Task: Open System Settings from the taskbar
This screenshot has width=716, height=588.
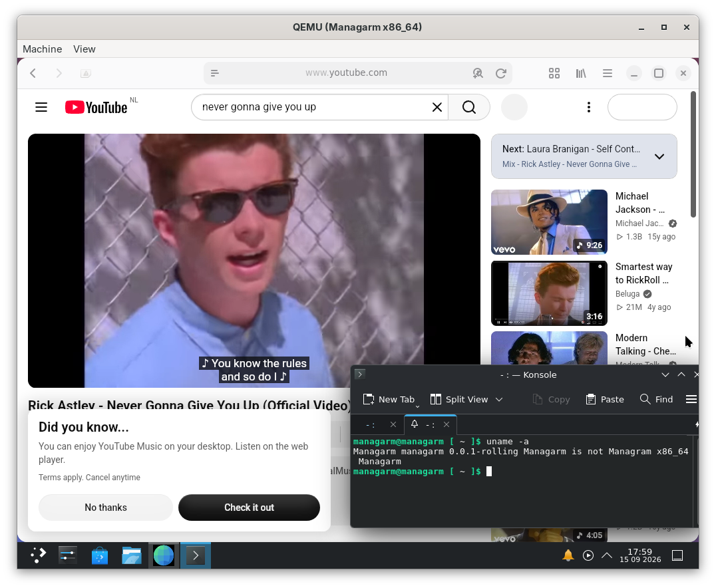Action: click(x=68, y=555)
